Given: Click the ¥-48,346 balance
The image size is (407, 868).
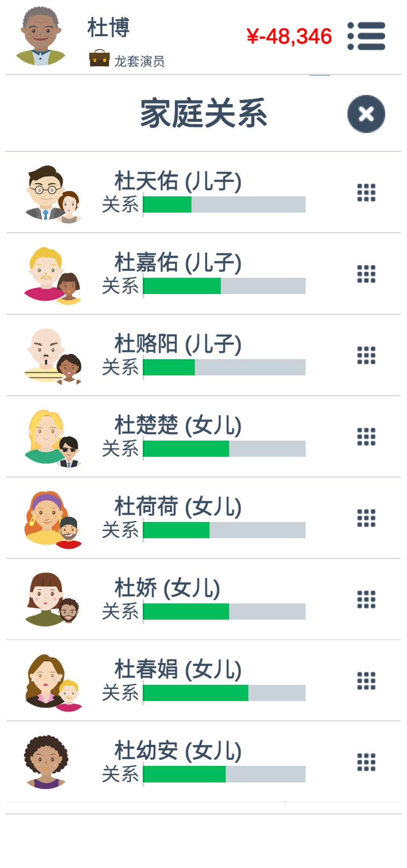Looking at the screenshot, I should click(289, 37).
